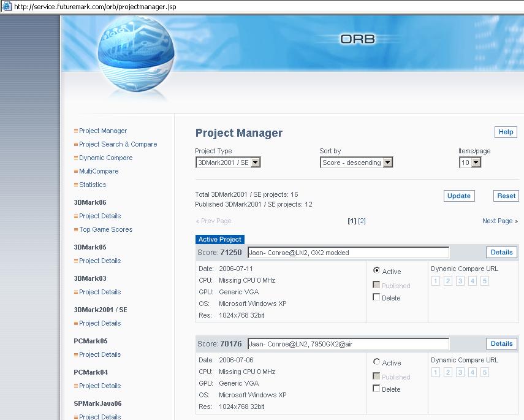Open Project Search & Compare in sidebar
The width and height of the screenshot is (524, 420).
118,144
